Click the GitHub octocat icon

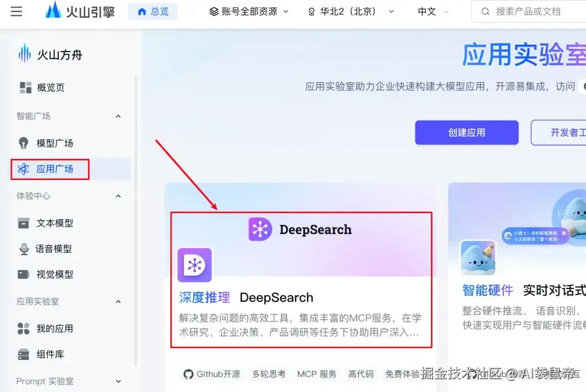pos(188,374)
